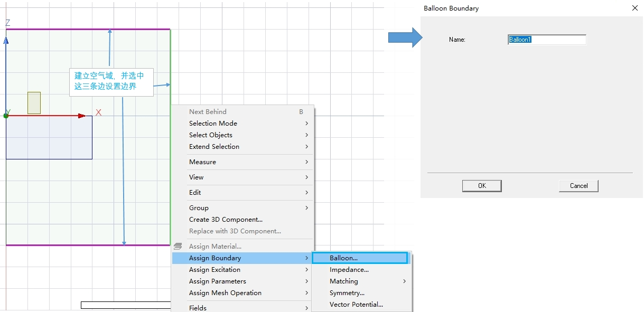Open Selection Mode submenu
644x312 pixels.
242,124
